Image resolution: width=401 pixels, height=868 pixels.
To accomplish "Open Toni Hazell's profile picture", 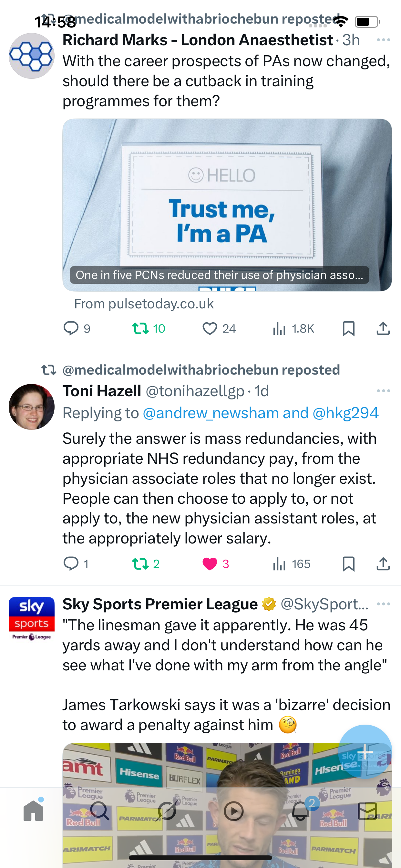I will (32, 407).
